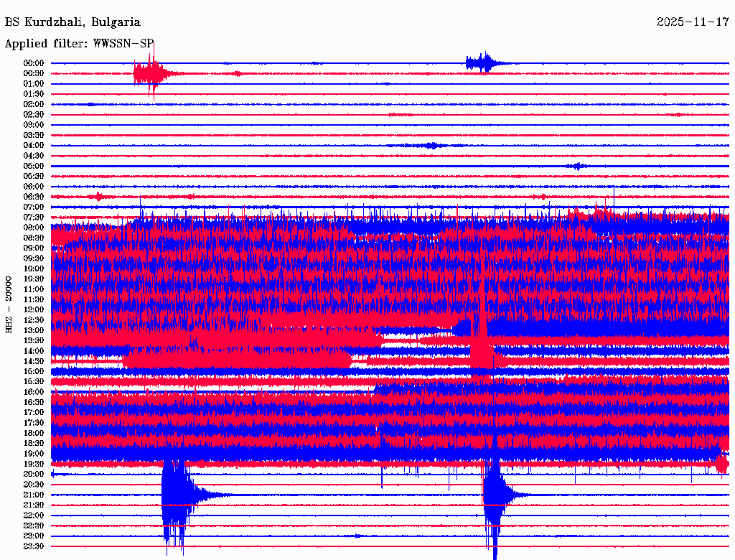
Task: Select the 06:30 time label
Action: (x=34, y=197)
